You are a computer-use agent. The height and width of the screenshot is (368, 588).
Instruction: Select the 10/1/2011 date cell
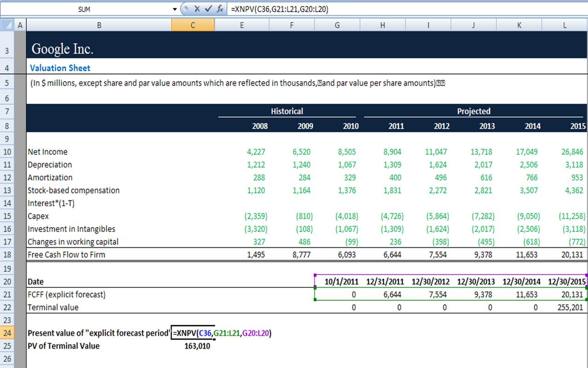342,281
